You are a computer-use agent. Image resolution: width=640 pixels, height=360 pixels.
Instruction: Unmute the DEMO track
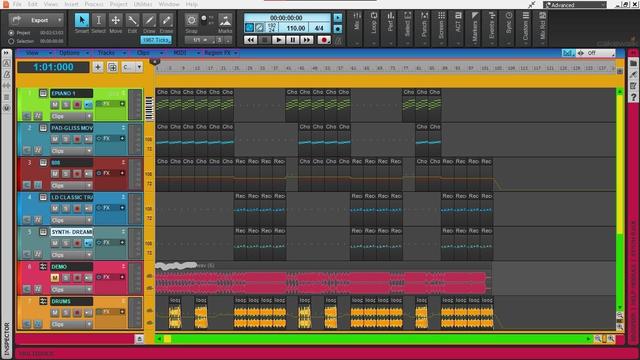55,278
